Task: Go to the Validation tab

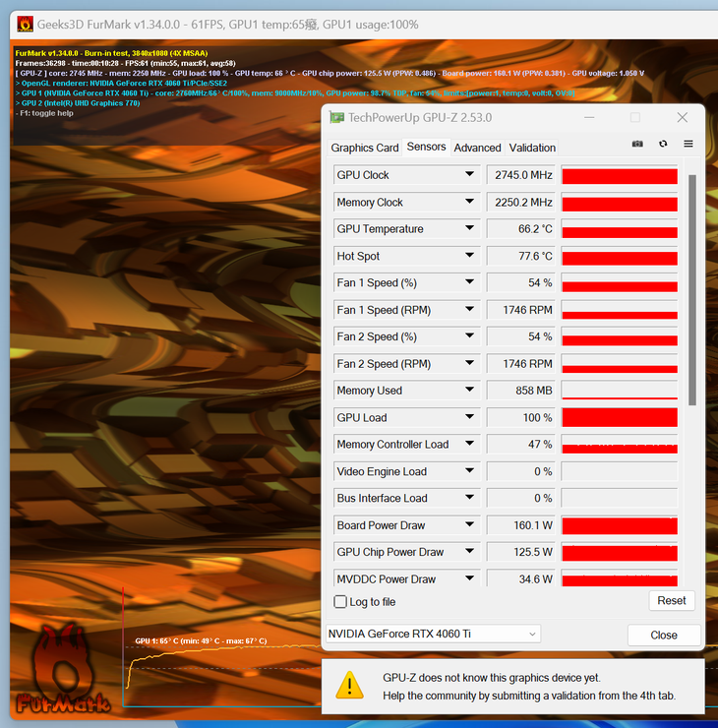Action: (x=532, y=148)
